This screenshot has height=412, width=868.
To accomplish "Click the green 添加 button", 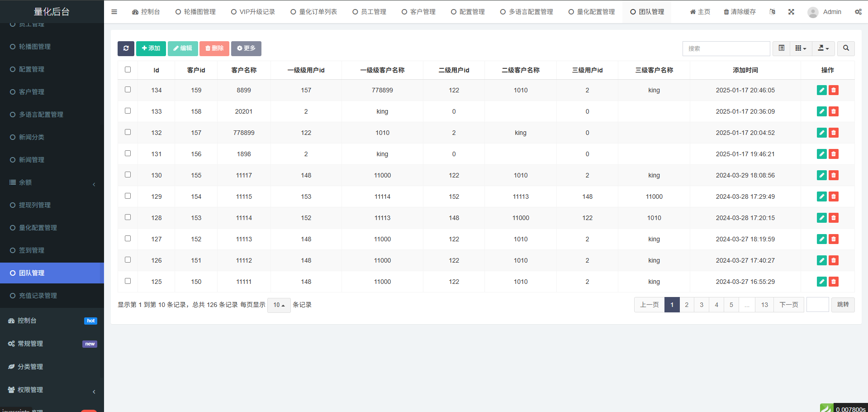I will [151, 48].
